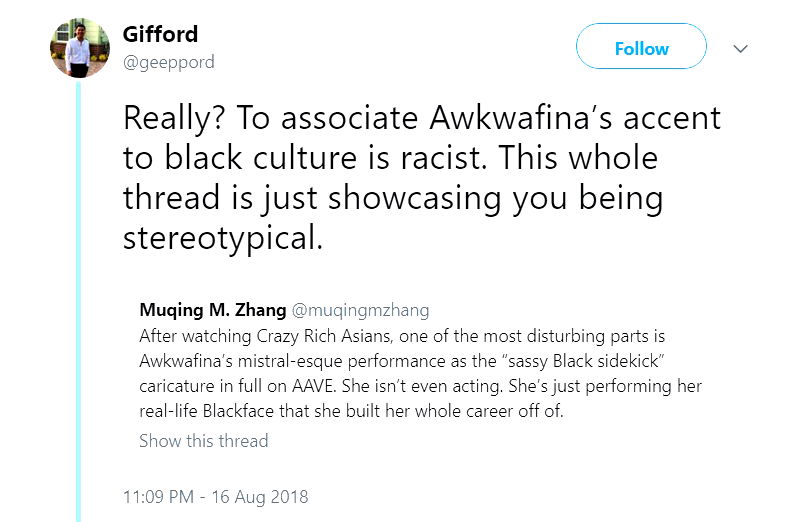Screen dimensions: 800x522
Task: Expand the tweet options chevron
Action: coord(741,48)
